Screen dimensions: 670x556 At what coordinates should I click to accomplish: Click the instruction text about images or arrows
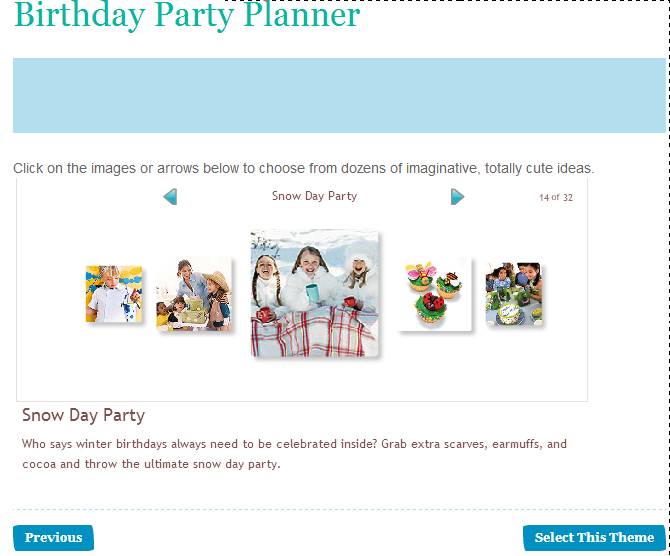(x=303, y=168)
